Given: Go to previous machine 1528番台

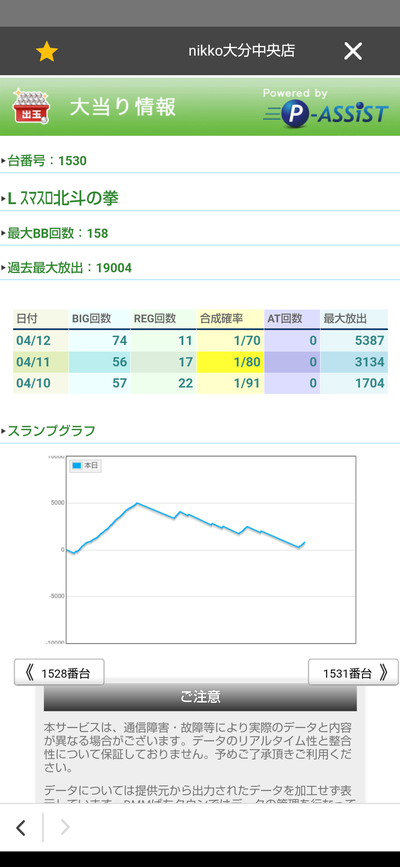Looking at the screenshot, I should pyautogui.click(x=59, y=672).
